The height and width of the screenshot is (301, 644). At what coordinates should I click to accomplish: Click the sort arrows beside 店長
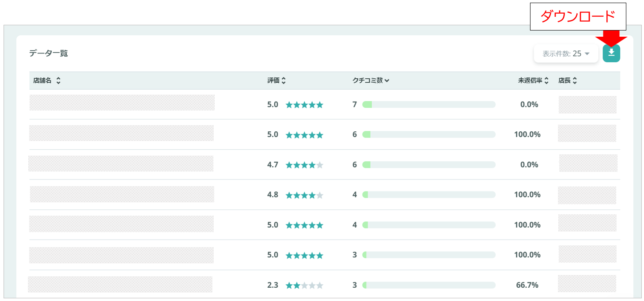(575, 81)
